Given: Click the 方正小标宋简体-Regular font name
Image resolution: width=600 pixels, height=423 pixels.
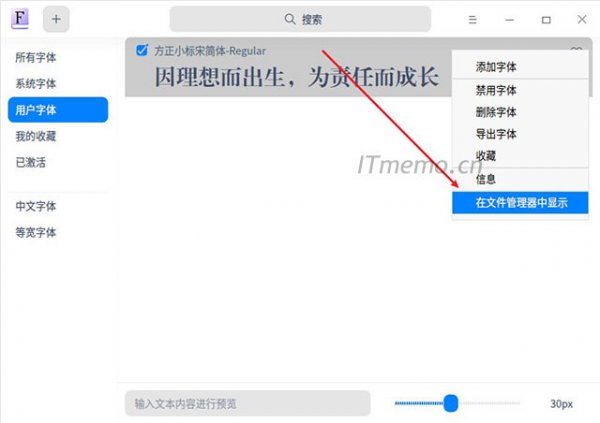Looking at the screenshot, I should (210, 51).
